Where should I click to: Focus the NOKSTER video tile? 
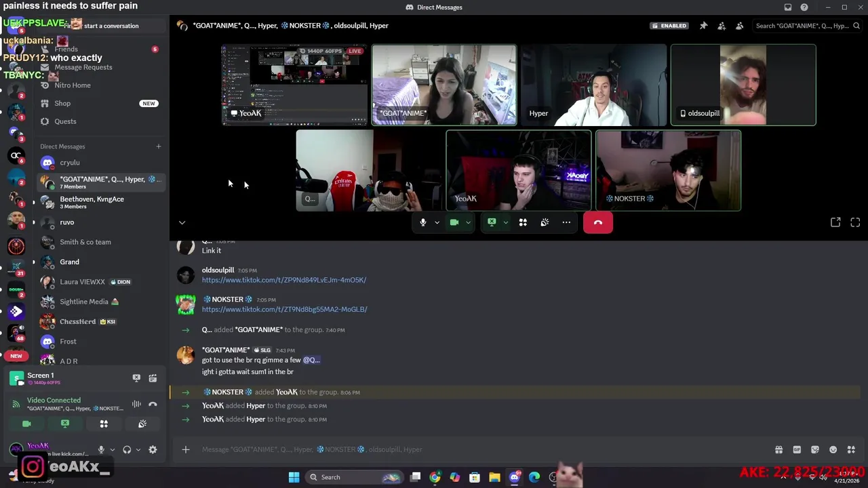668,171
